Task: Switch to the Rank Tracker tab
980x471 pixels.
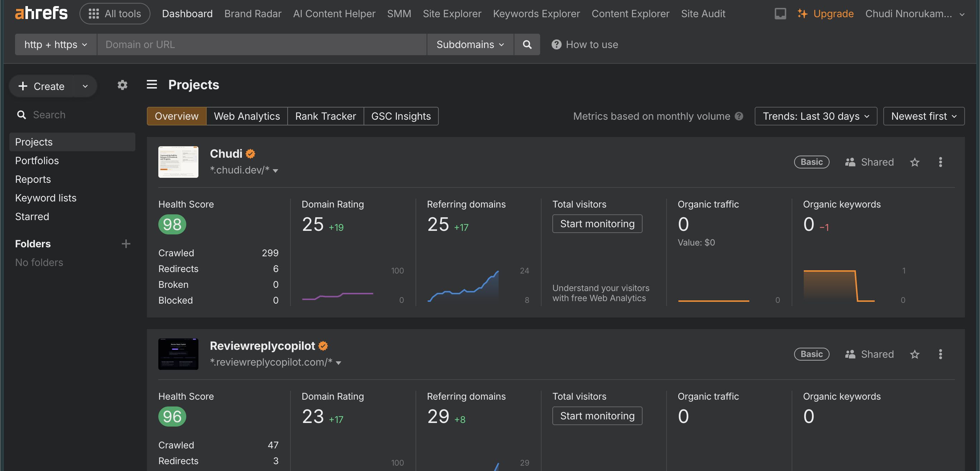Action: [326, 116]
